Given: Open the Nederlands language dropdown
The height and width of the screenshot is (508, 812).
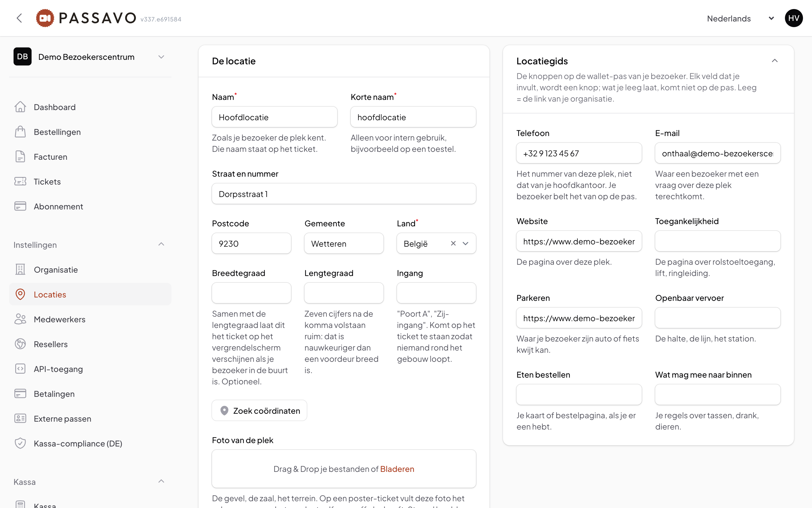Looking at the screenshot, I should (x=741, y=18).
